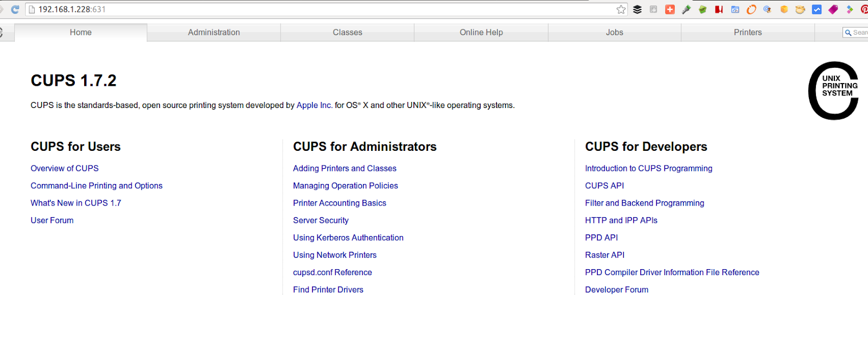Switch to the Printers tab
Image resolution: width=868 pixels, height=344 pixels.
click(748, 33)
